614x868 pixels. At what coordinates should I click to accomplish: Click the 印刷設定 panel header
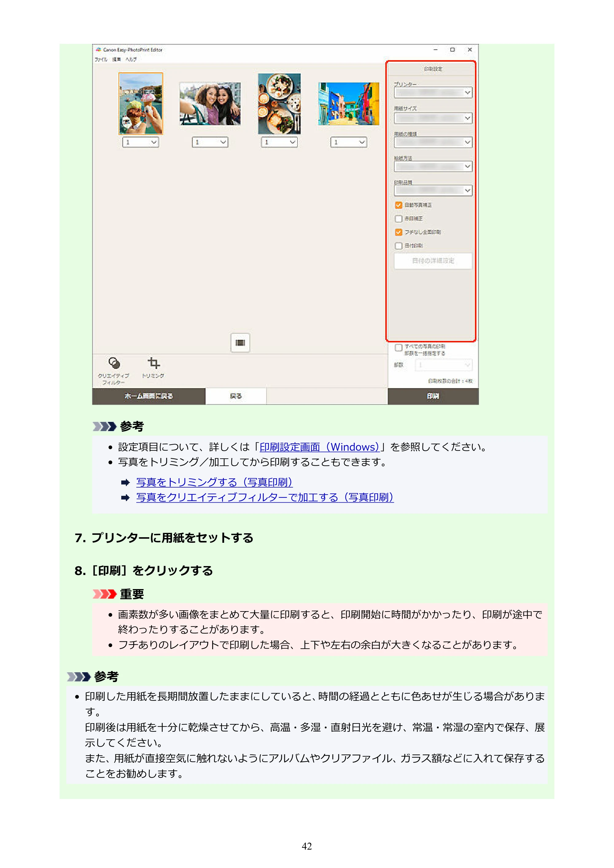(x=433, y=69)
